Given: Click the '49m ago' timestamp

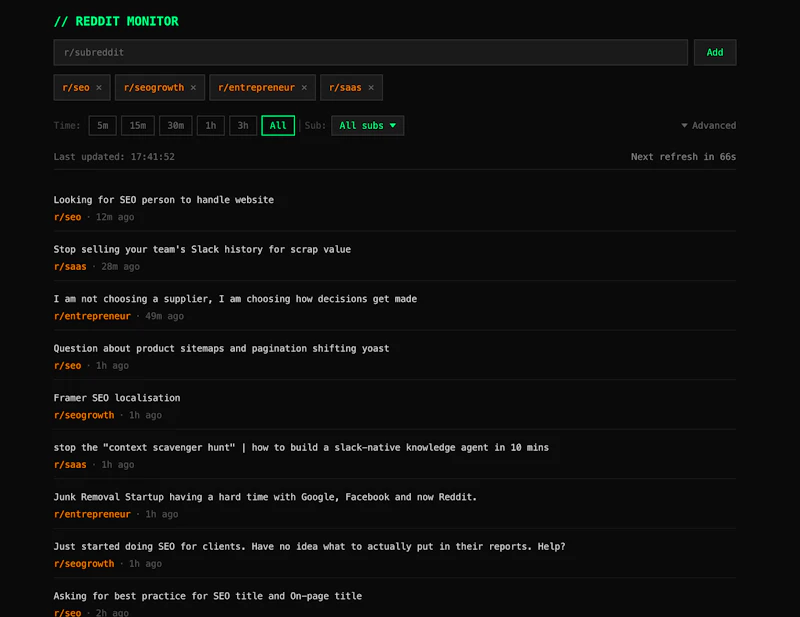Looking at the screenshot, I should [165, 316].
